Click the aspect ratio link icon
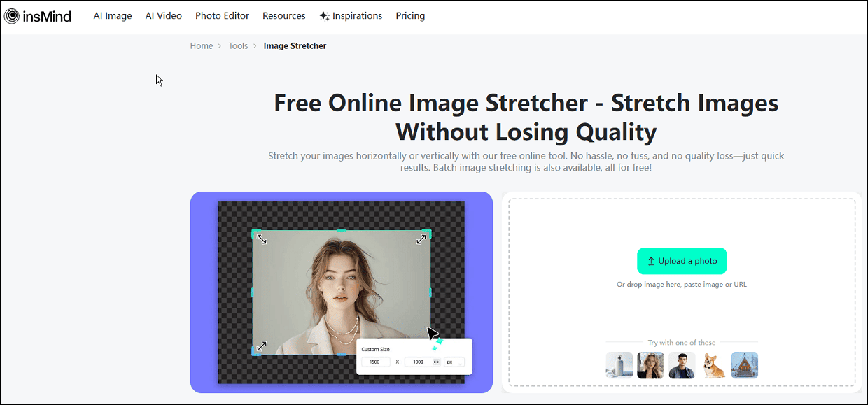Viewport: 868px width, 405px height. click(436, 362)
